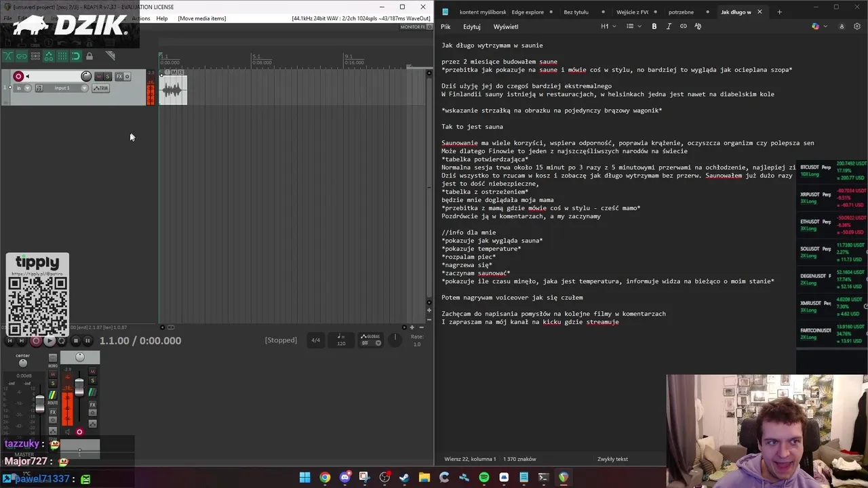The height and width of the screenshot is (488, 868).
Task: Select the audio item waveform on timeline
Action: tap(173, 91)
